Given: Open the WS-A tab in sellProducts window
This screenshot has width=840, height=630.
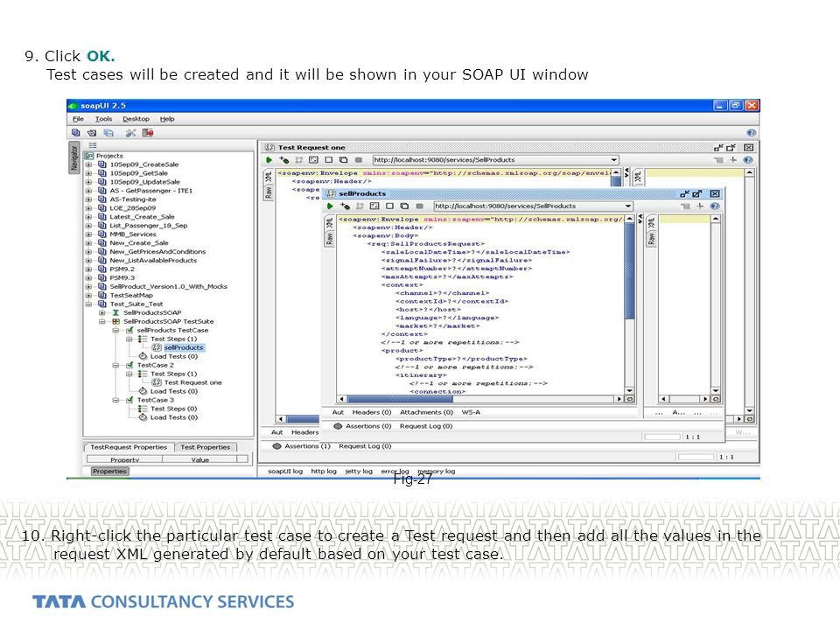Looking at the screenshot, I should [x=471, y=412].
